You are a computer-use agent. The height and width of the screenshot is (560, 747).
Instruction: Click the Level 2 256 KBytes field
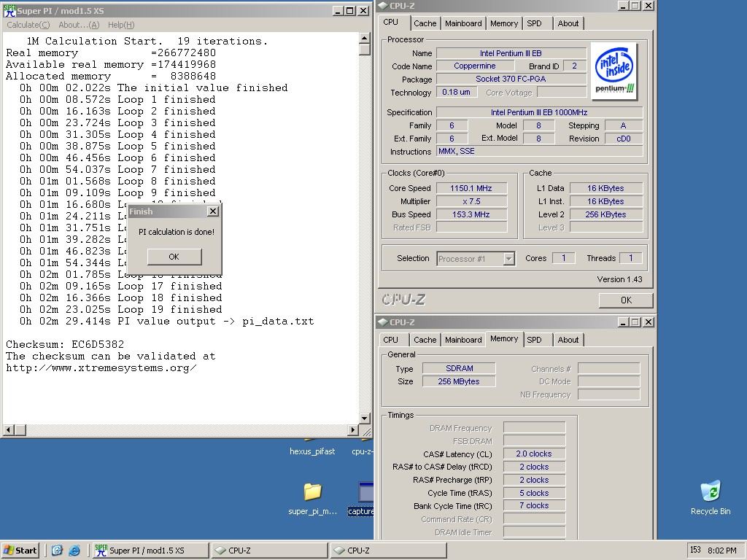pos(606,214)
